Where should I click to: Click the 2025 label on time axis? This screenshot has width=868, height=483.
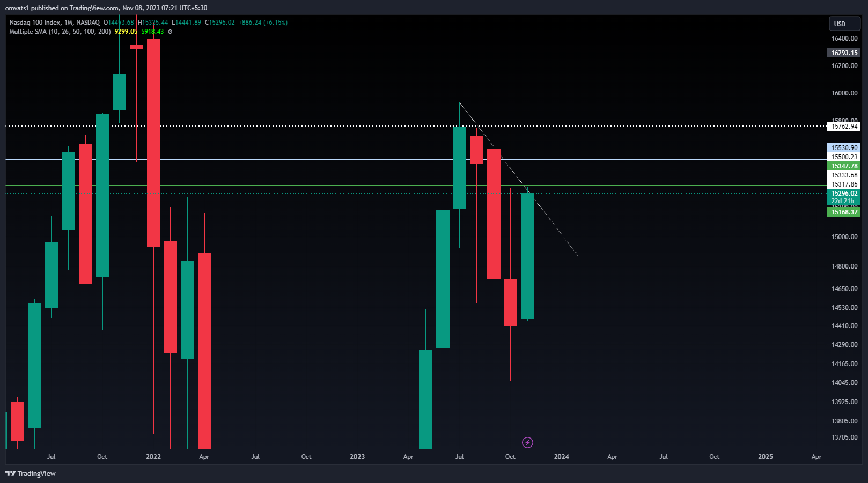(x=766, y=457)
